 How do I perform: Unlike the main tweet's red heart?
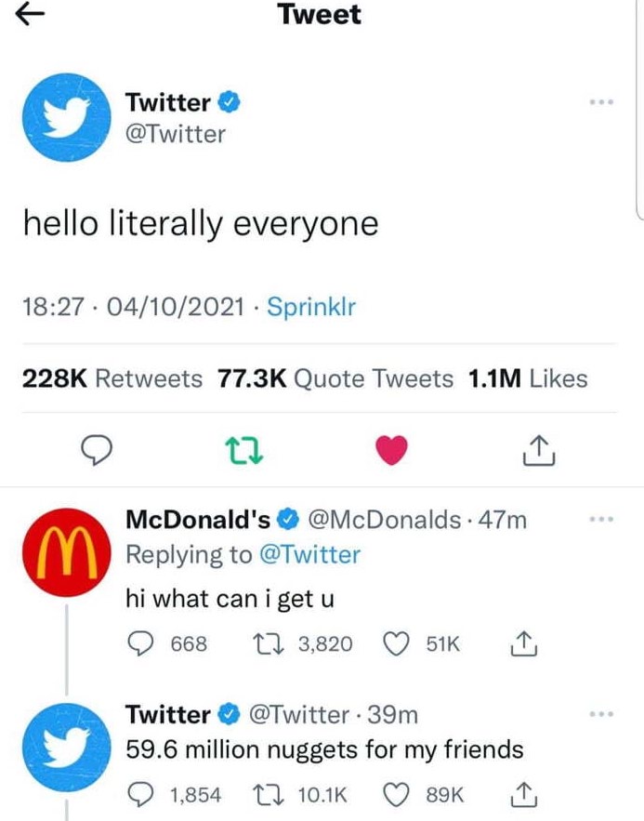pyautogui.click(x=392, y=451)
